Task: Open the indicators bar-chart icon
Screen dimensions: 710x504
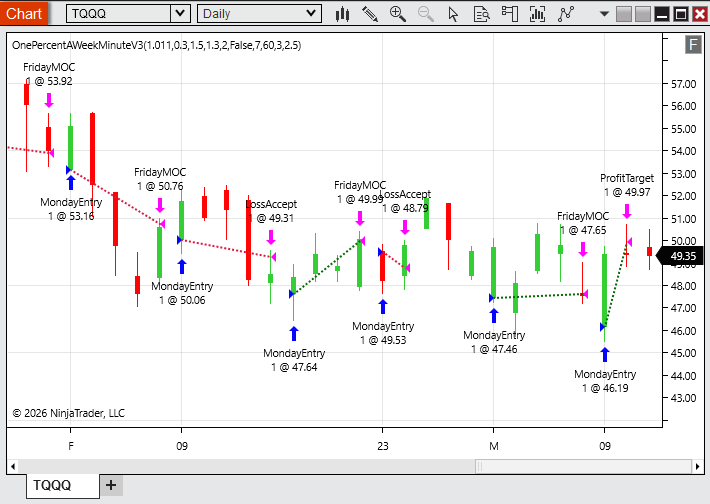Action: tap(537, 14)
